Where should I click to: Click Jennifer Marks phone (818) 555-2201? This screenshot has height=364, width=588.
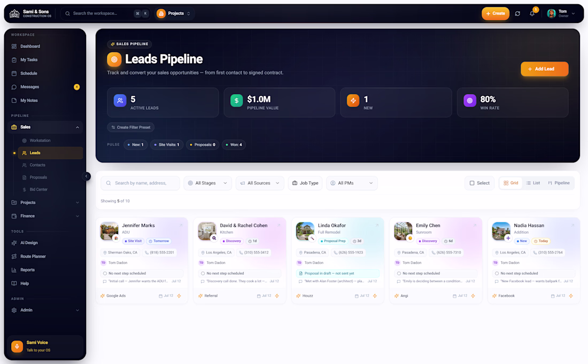coord(159,253)
